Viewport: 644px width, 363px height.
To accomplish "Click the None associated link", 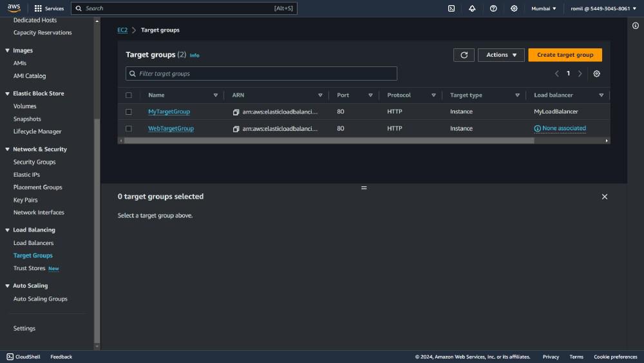I will coord(564,128).
